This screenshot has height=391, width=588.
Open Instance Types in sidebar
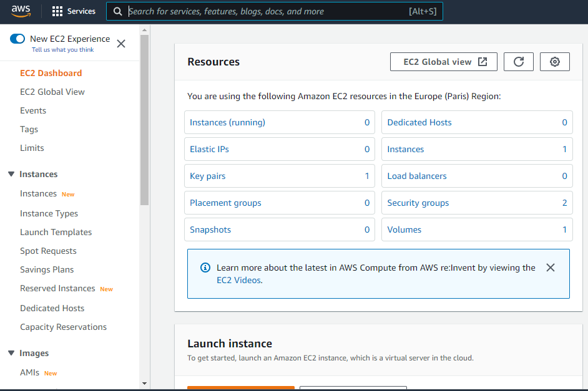49,213
